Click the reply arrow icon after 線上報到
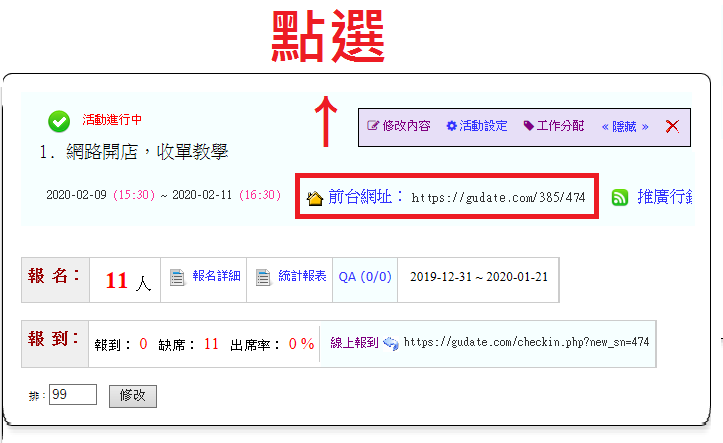723x443 pixels. click(391, 343)
